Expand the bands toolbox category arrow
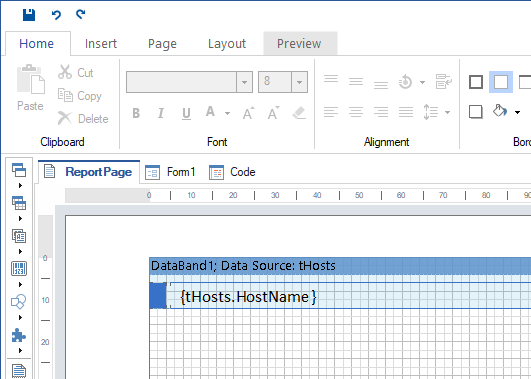Image resolution: width=531 pixels, height=379 pixels. [20, 185]
